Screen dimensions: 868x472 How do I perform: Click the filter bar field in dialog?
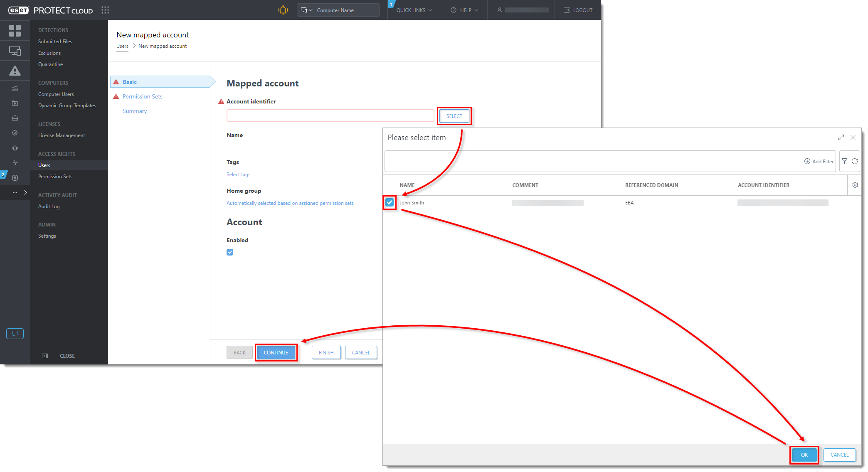(x=593, y=161)
